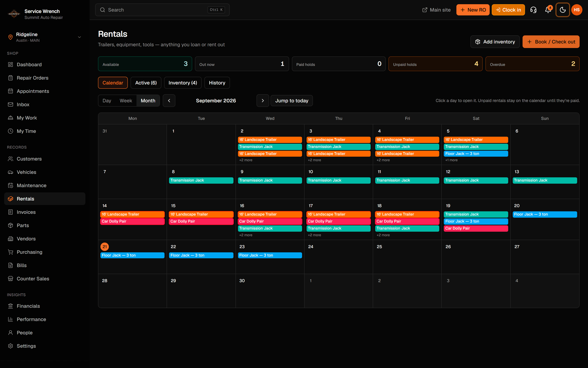Click the New RO button
Image resolution: width=588 pixels, height=368 pixels.
click(473, 10)
